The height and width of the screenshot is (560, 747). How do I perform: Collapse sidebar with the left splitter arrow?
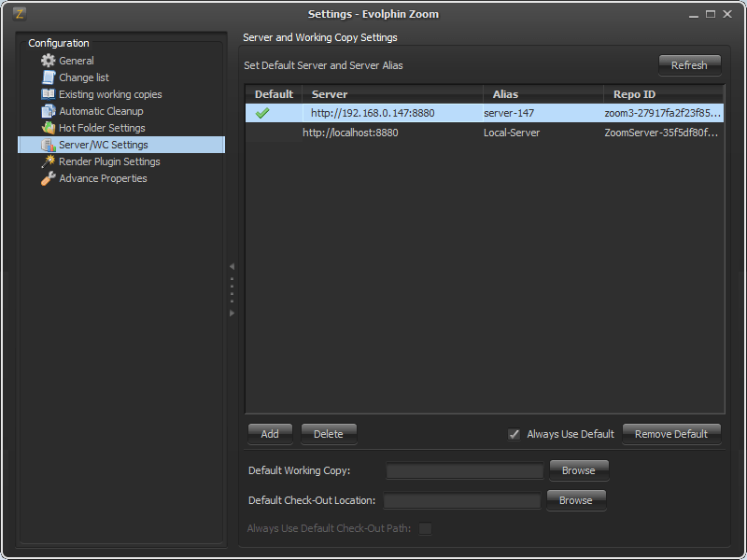tap(232, 266)
